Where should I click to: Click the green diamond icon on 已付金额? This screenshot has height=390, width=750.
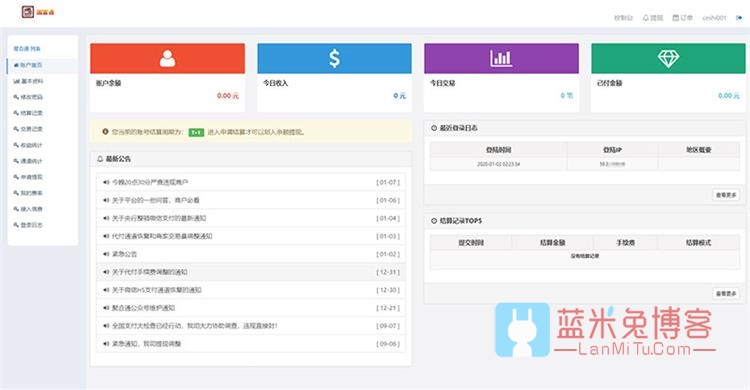(x=668, y=58)
